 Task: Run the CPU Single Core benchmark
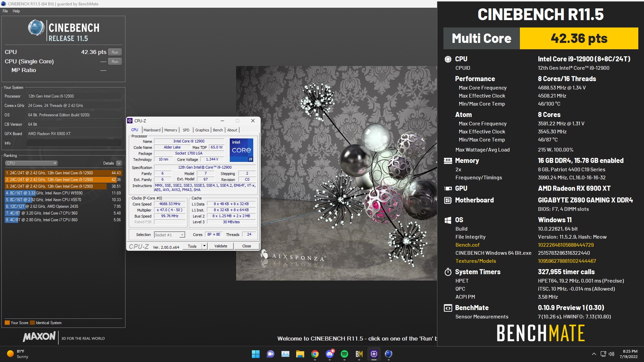[115, 62]
